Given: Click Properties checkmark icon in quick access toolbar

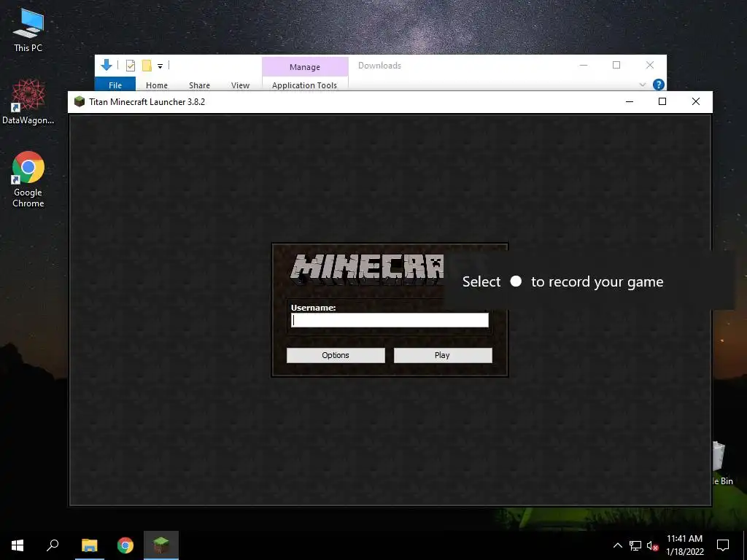Looking at the screenshot, I should pyautogui.click(x=130, y=66).
